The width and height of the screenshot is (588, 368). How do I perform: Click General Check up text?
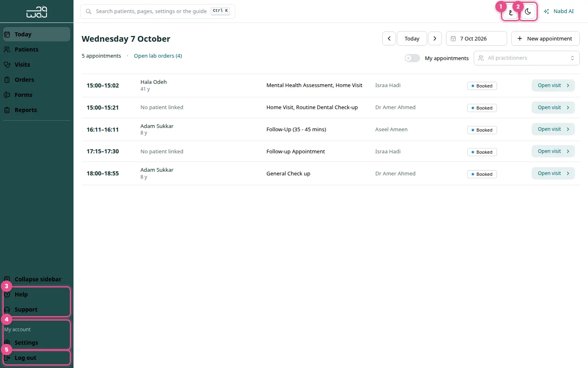click(x=288, y=173)
